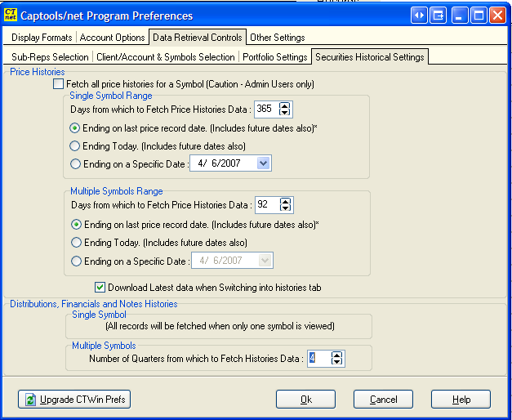The image size is (512, 420).
Task: Click the Multiple Symbols Range heading
Action: point(117,191)
